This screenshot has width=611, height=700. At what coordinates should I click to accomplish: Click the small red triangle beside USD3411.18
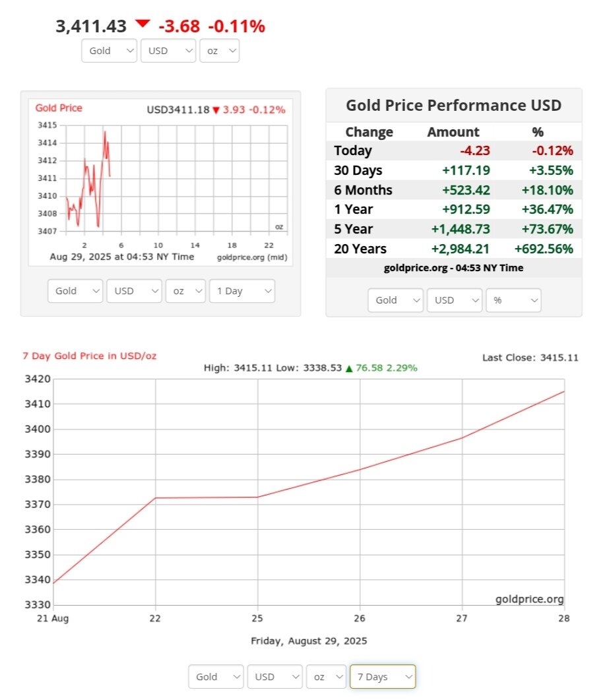[215, 110]
